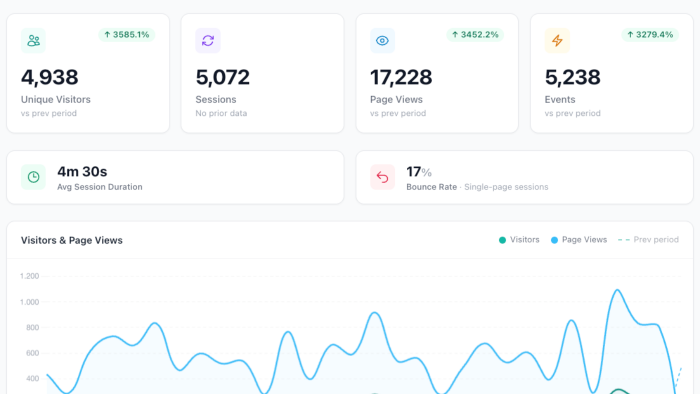Toggle Page Views series in legend

pyautogui.click(x=579, y=240)
